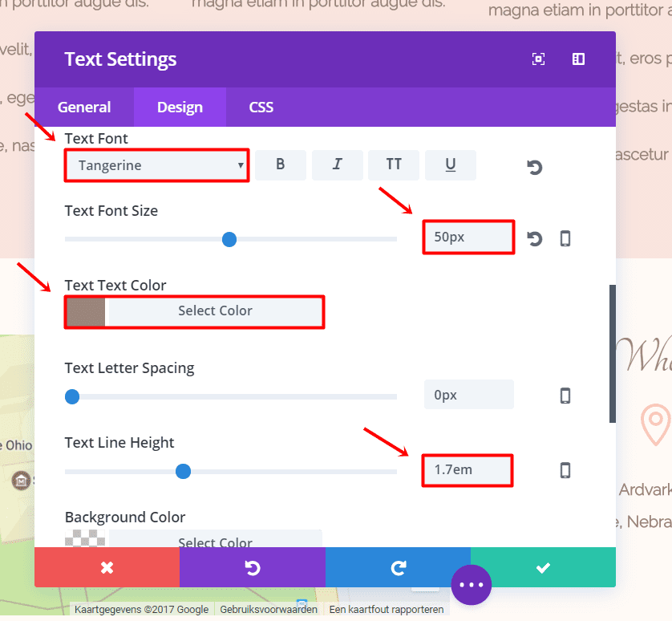Click the Text Line Height slider handle

coord(183,471)
